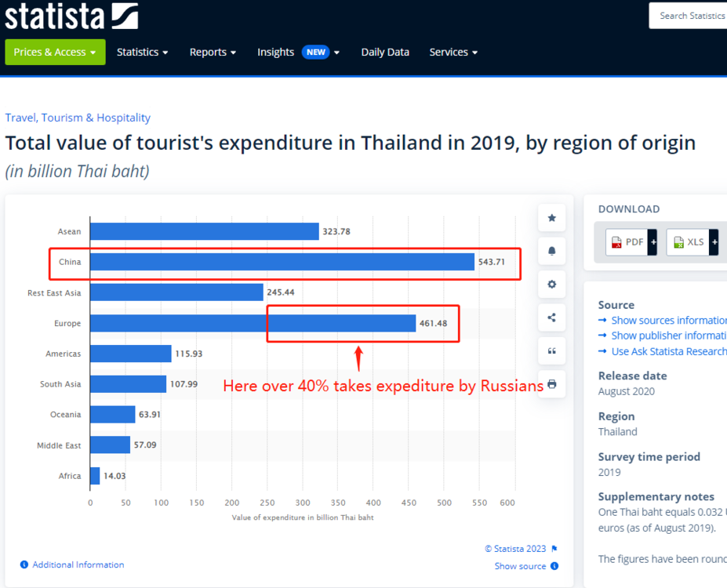
Task: Click the Statista logo
Action: [71, 16]
